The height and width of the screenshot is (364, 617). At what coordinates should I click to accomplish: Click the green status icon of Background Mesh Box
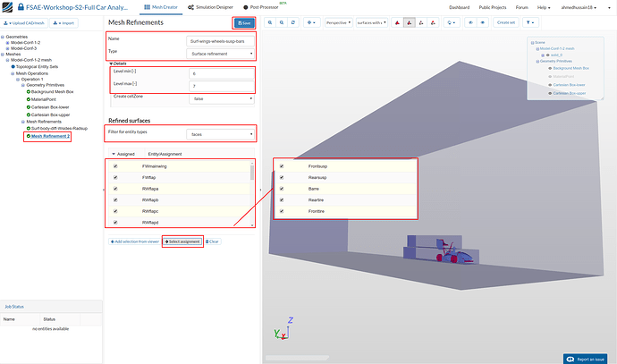tap(29, 92)
